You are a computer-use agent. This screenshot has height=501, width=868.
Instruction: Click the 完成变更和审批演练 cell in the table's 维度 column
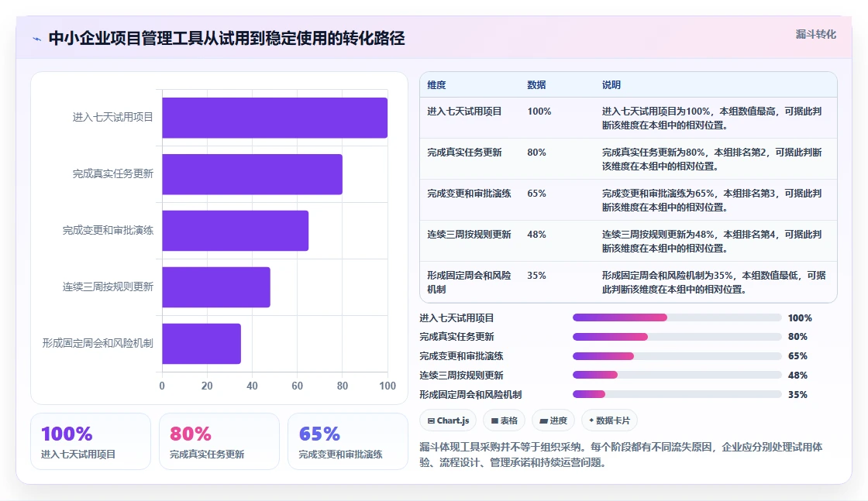[x=469, y=194]
